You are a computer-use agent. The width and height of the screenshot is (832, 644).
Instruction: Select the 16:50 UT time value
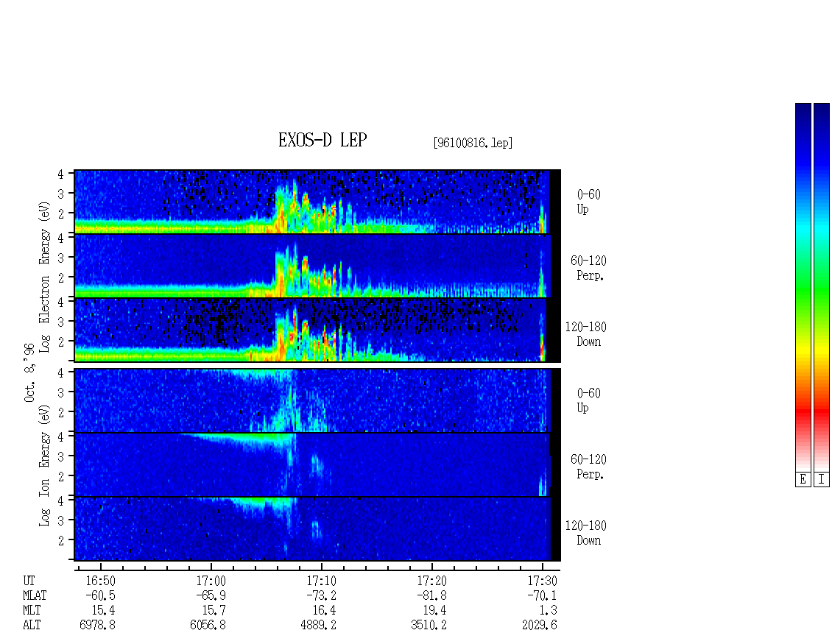click(x=100, y=581)
